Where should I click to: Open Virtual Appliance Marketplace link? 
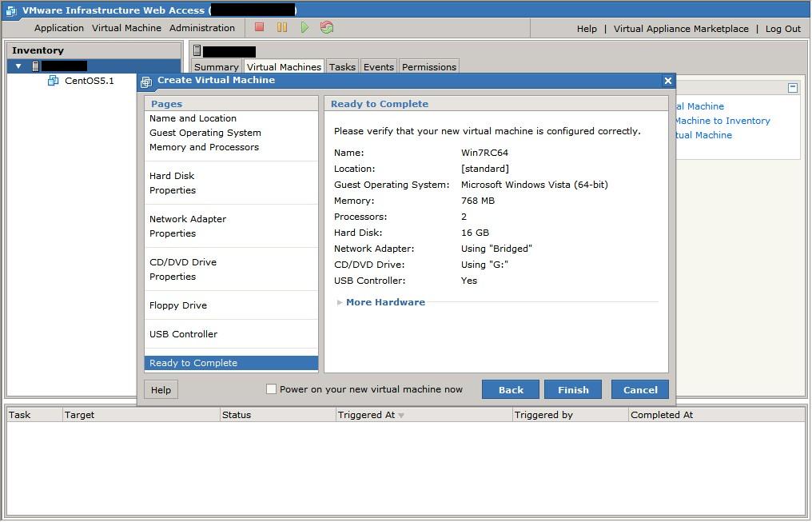[x=681, y=29]
